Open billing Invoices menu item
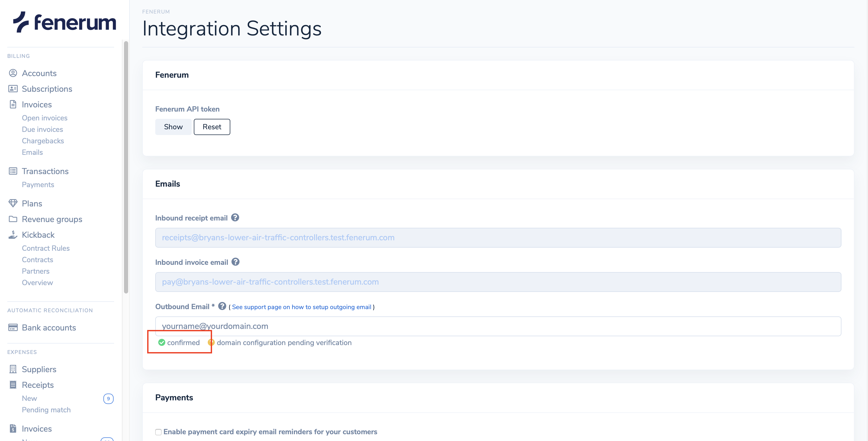Image resolution: width=868 pixels, height=441 pixels. (37, 105)
